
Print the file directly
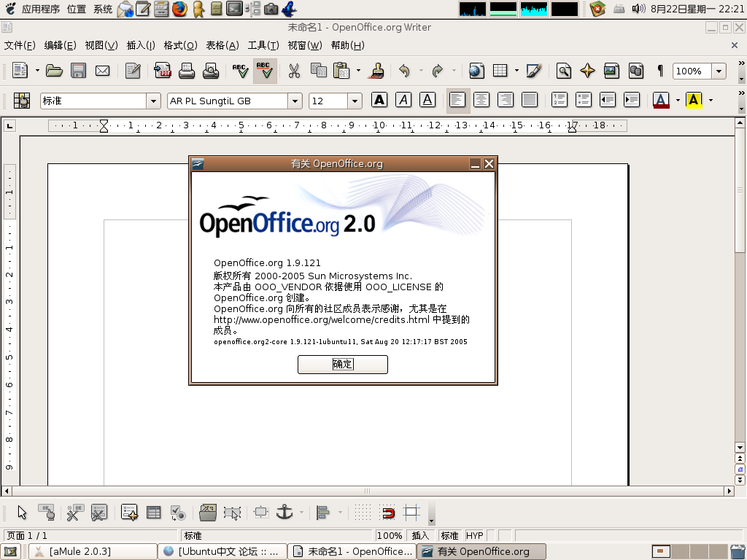(x=187, y=71)
